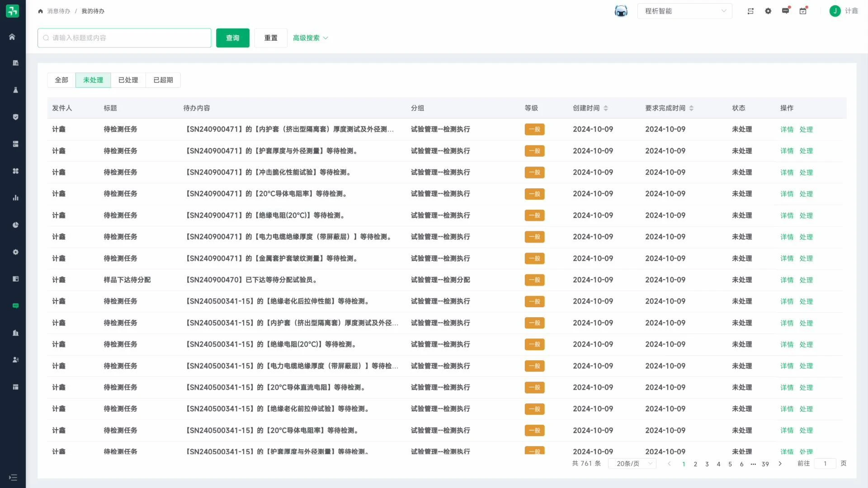Click the green 查询 search button

coord(232,38)
